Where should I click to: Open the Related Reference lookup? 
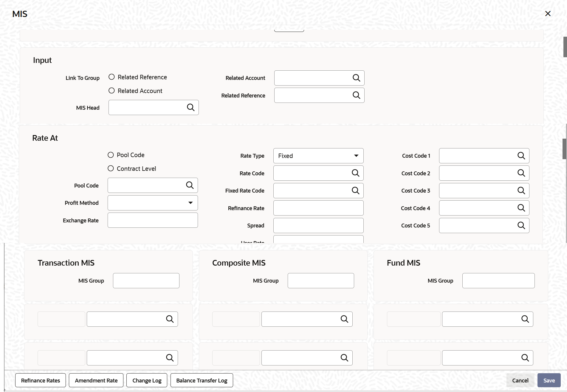tap(357, 95)
